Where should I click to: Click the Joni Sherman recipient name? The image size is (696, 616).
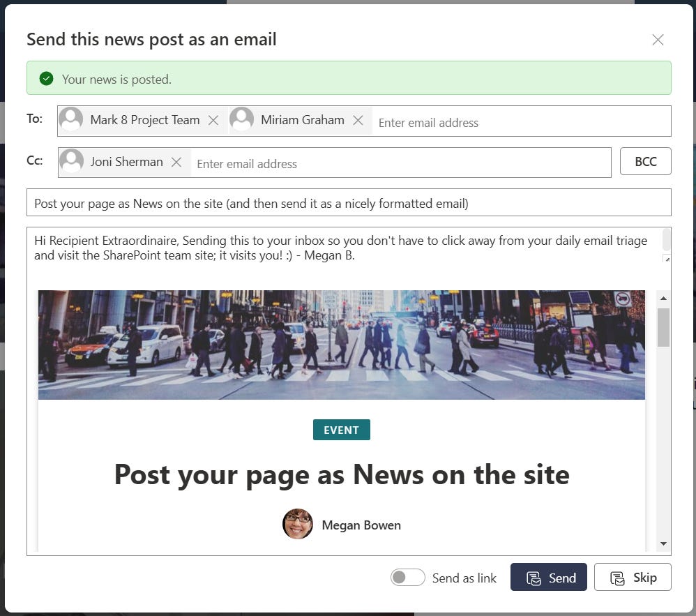coord(127,162)
